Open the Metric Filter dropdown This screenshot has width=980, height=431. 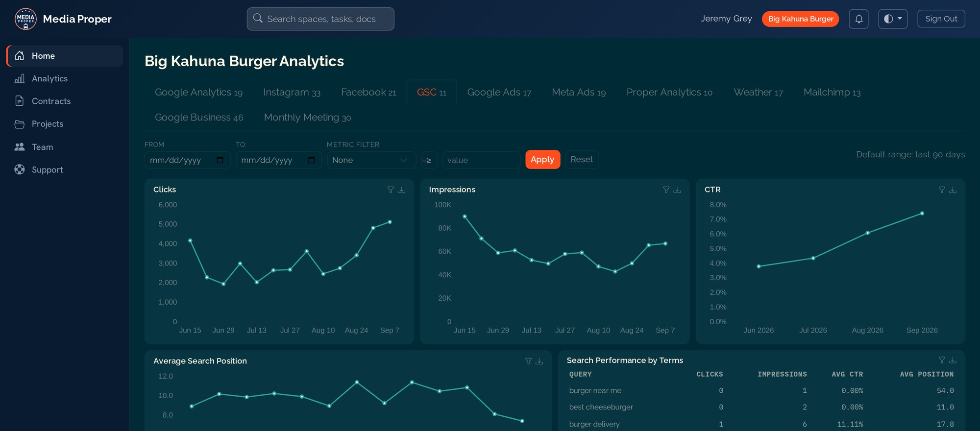pyautogui.click(x=371, y=160)
